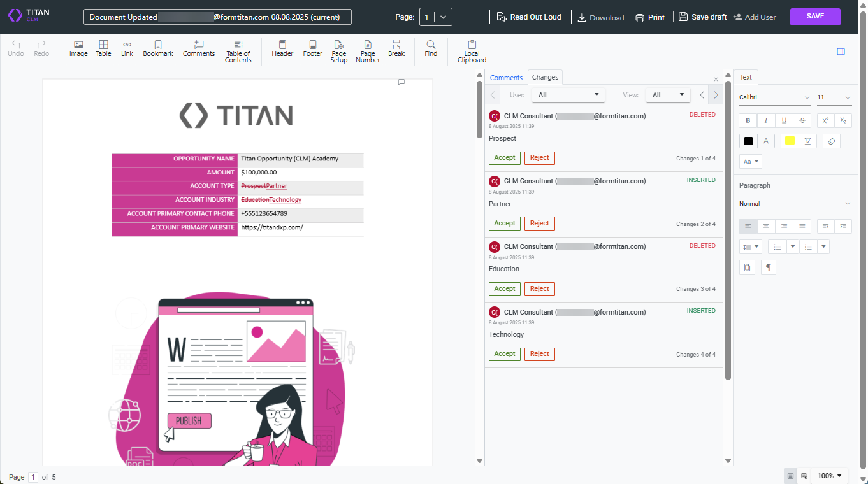
Task: Insert a page Break
Action: click(x=396, y=49)
